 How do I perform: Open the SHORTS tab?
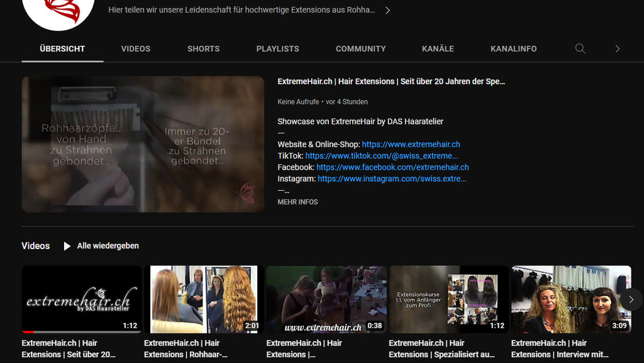pos(203,48)
